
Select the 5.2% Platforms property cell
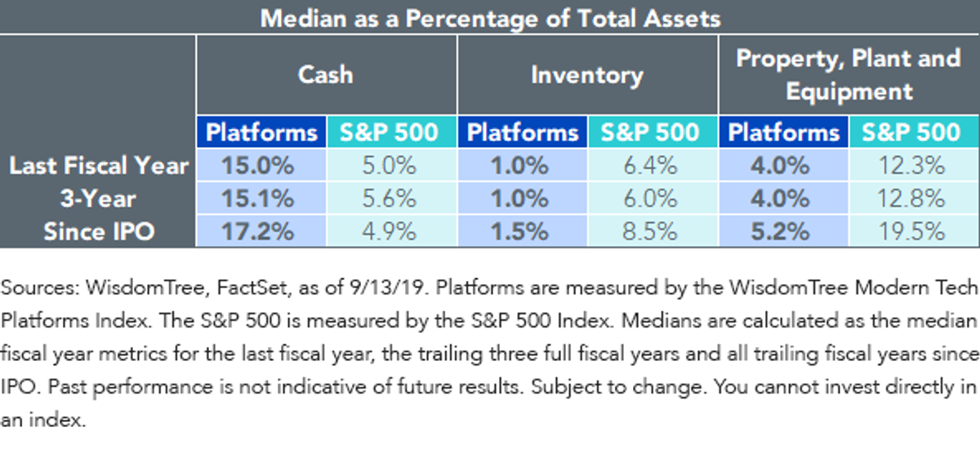coord(783,231)
